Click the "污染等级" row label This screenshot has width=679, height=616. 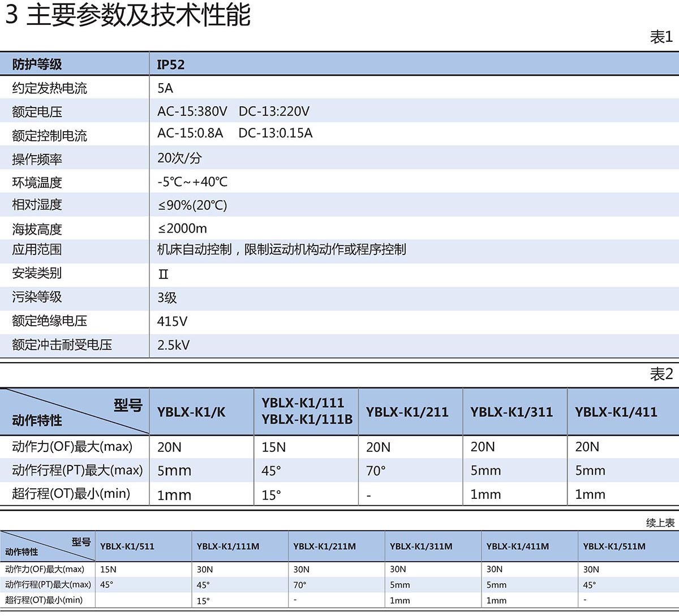(37, 297)
